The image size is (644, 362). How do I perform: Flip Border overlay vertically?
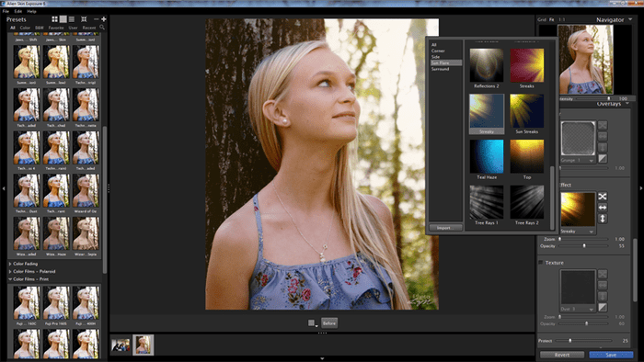[602, 147]
